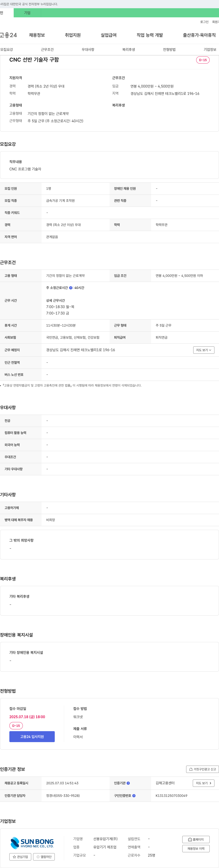The image size is (219, 868).
Task: Open the 채용정보 이력 button
Action: click(196, 848)
